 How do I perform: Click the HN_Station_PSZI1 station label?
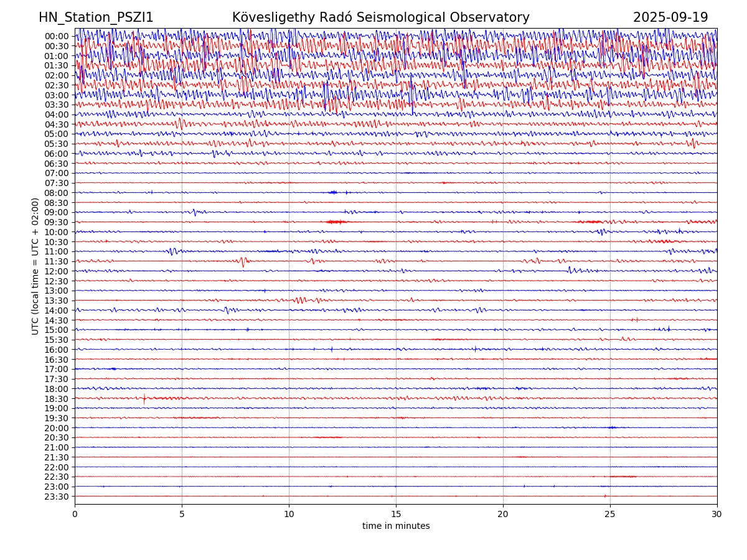tap(96, 18)
